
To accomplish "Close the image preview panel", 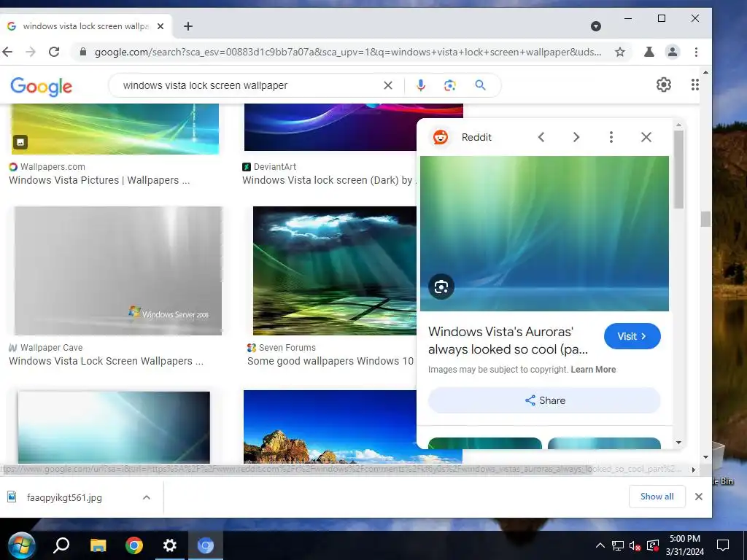I will coord(646,137).
